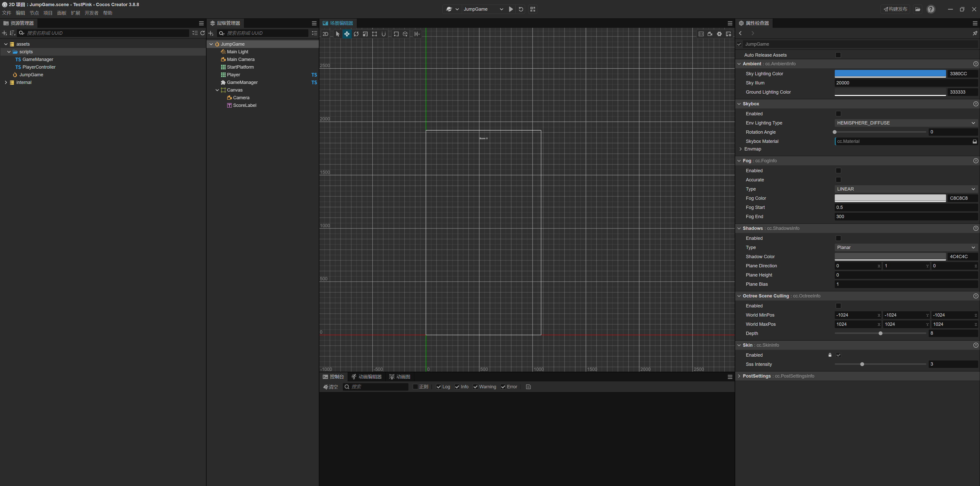Open scene settings gear icon
This screenshot has width=980, height=486.
pos(719,34)
